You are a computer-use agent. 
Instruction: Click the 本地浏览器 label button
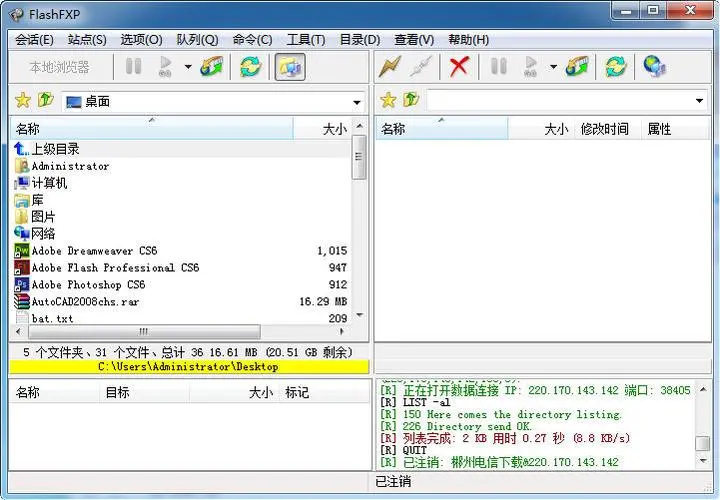59,67
